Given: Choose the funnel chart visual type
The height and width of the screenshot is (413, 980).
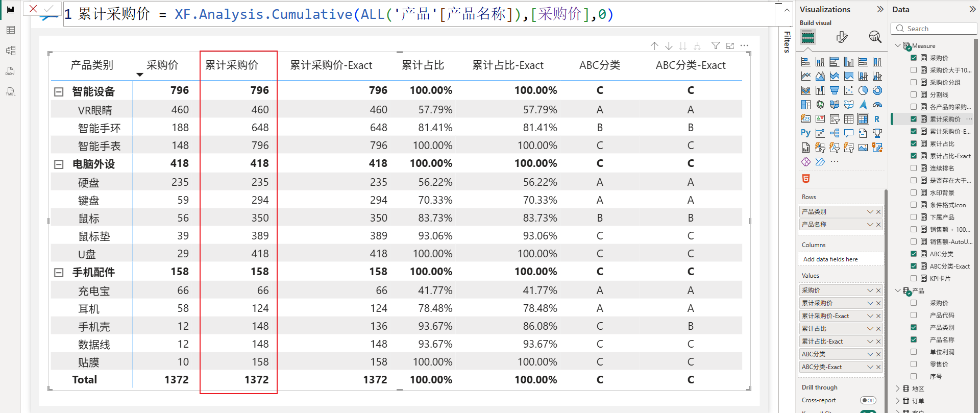Looking at the screenshot, I should (834, 90).
